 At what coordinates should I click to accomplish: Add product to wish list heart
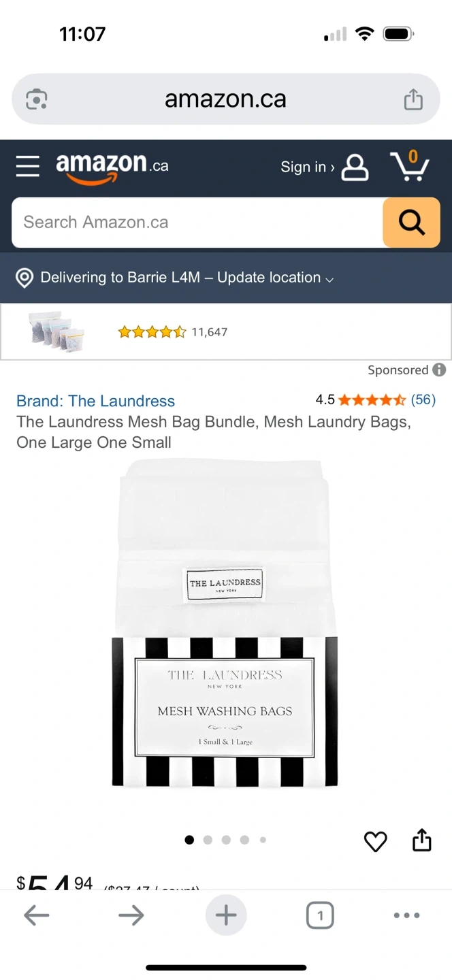[375, 842]
